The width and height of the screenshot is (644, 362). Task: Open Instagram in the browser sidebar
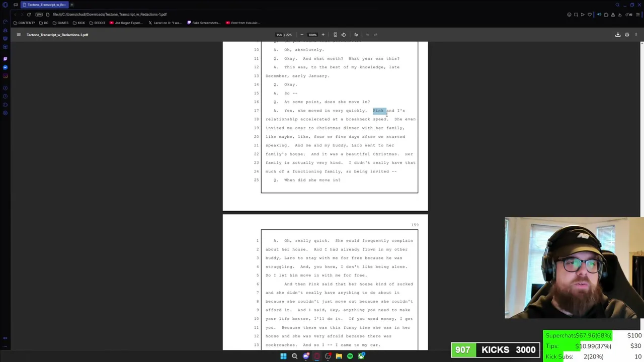(5, 76)
